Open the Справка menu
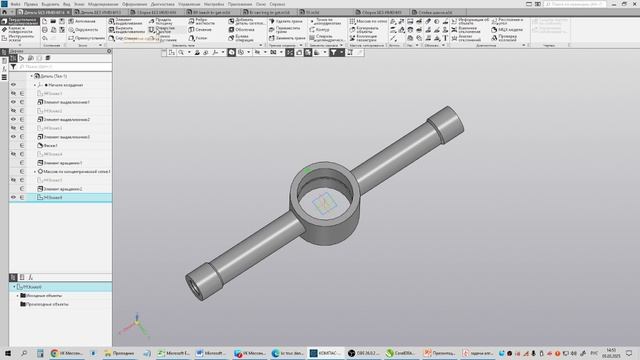This screenshot has height=360, width=640. 277,4
